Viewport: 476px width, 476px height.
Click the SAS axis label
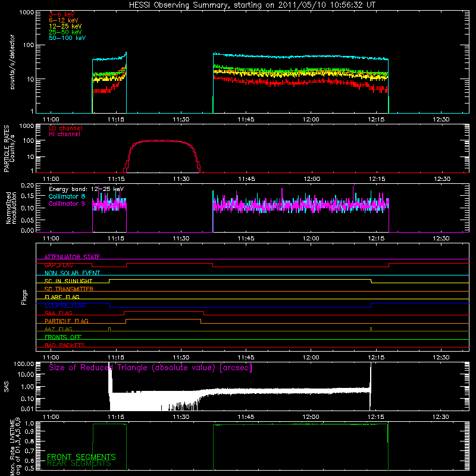(x=6, y=387)
